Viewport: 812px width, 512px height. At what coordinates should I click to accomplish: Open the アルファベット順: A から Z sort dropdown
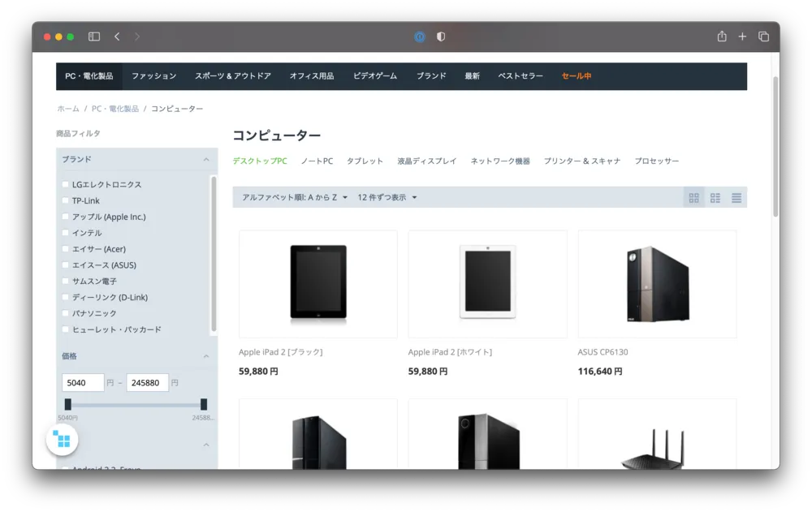pos(295,197)
